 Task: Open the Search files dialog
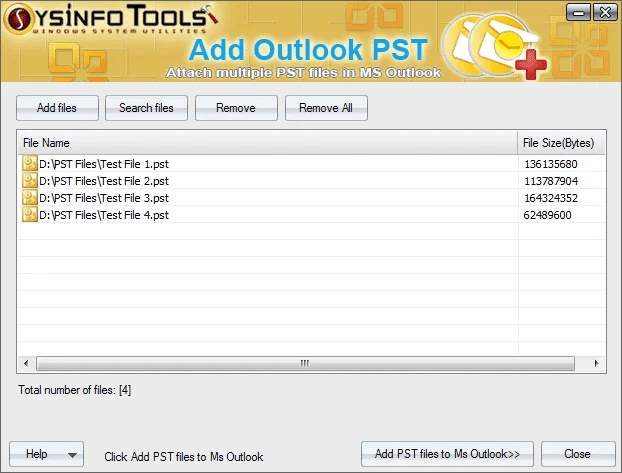(146, 108)
